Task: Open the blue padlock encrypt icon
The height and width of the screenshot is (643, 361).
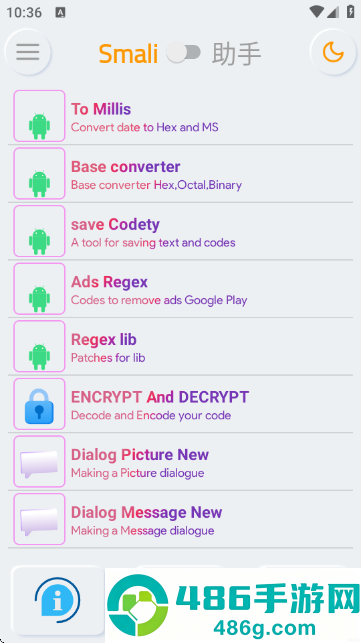Action: coord(39,404)
